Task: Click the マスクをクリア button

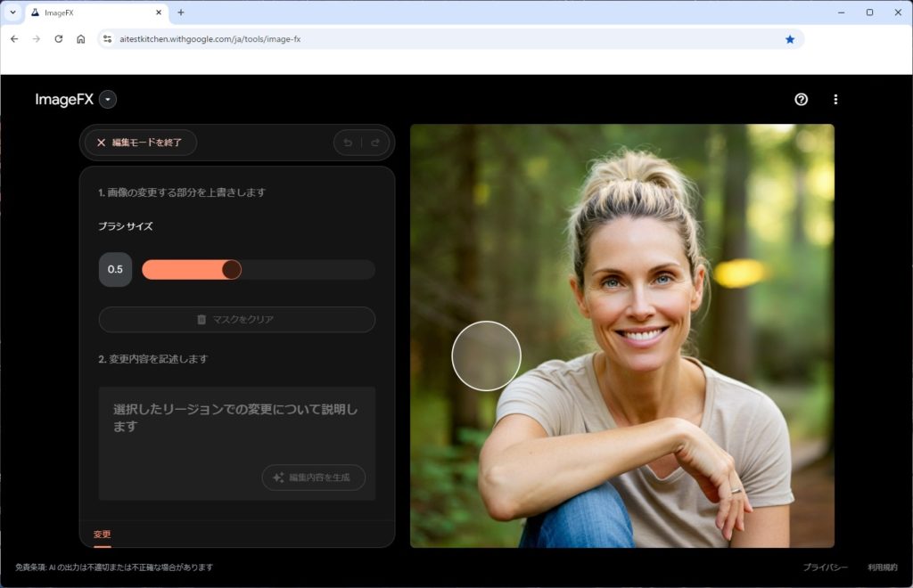Action: (x=236, y=320)
